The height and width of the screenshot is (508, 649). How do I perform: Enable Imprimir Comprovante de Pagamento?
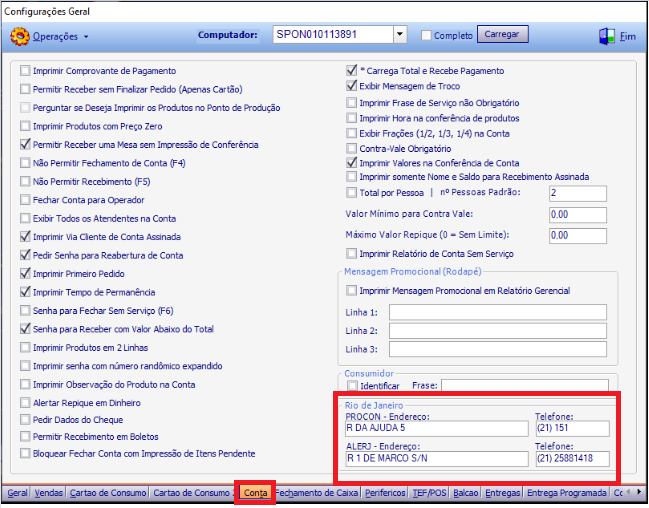(25, 71)
